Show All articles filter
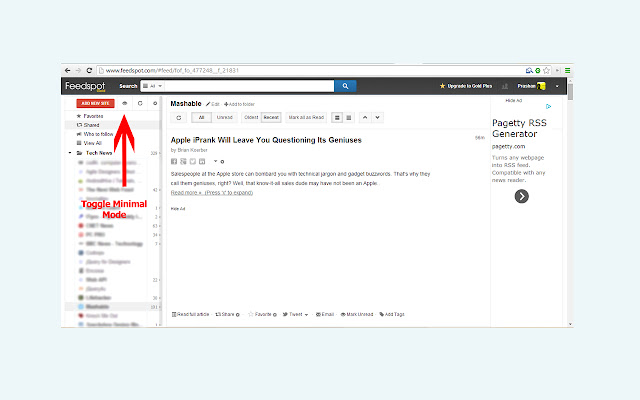Image resolution: width=640 pixels, height=400 pixels. pos(201,118)
